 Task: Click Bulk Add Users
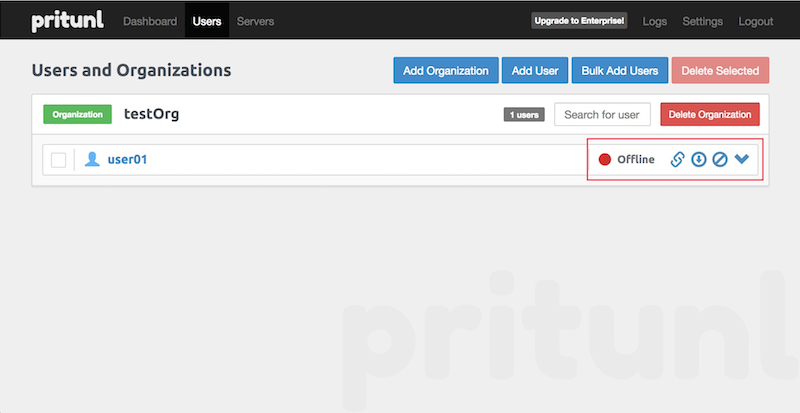pos(620,71)
